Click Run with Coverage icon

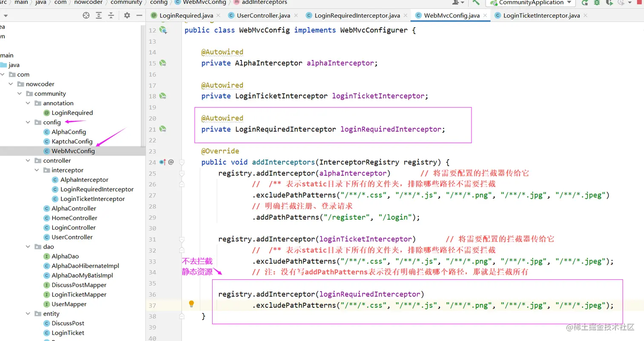[609, 2]
